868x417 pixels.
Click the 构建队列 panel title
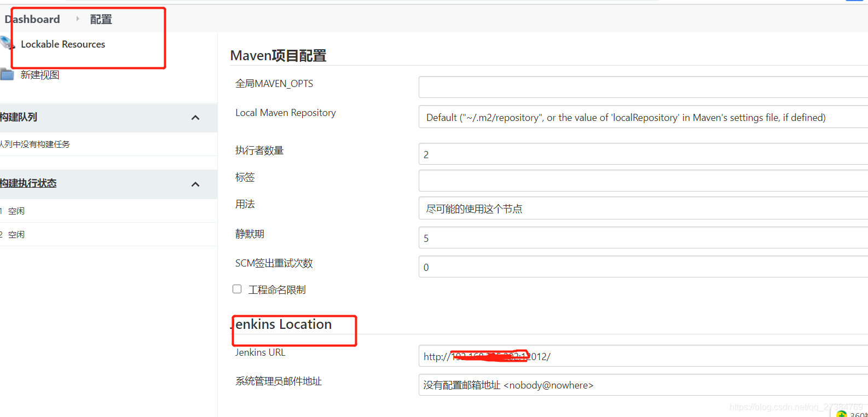coord(19,117)
